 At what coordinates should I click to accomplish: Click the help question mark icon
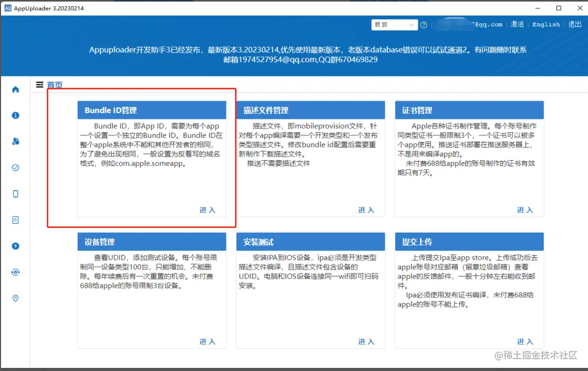424,25
